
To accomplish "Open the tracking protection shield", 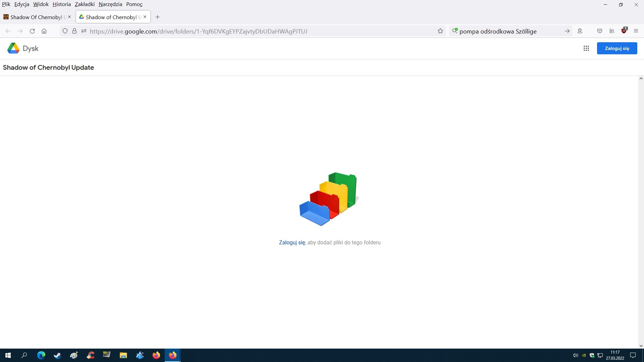I will tap(65, 31).
